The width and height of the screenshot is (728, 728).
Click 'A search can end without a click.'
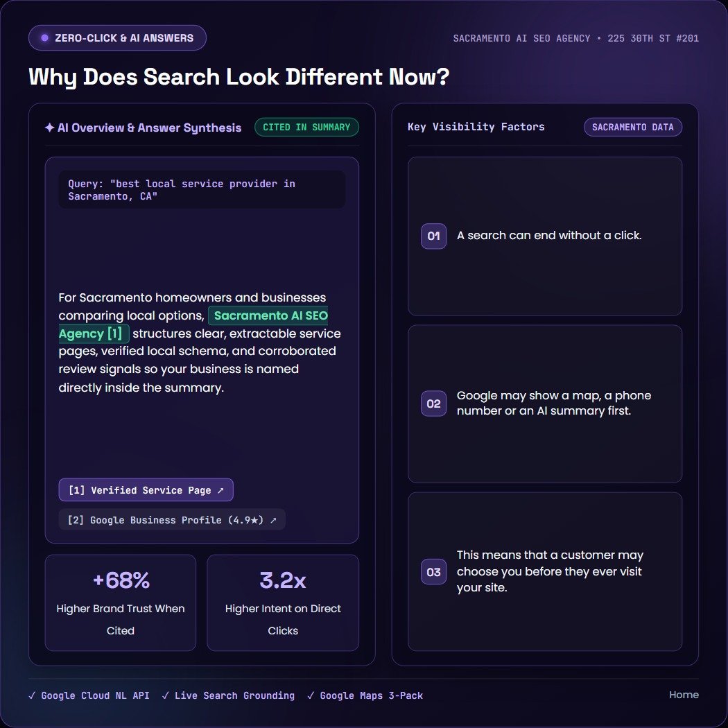(x=549, y=236)
